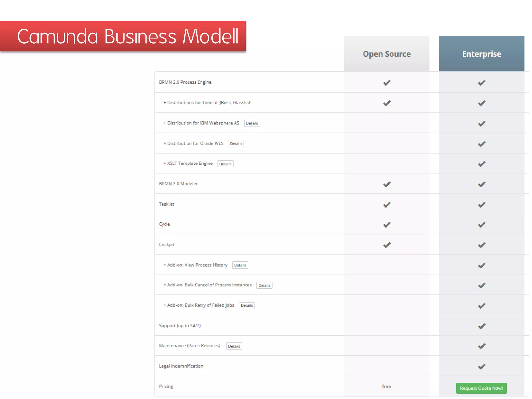
Task: Click Enterprise checkmark for Cockpit
Action: (x=482, y=245)
